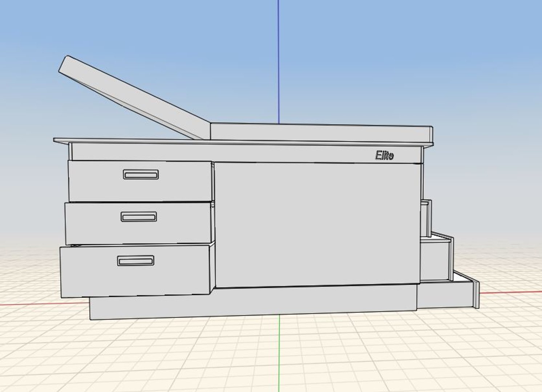The width and height of the screenshot is (542, 392).
Task: Select the flat seat cushion top
Action: [321, 132]
